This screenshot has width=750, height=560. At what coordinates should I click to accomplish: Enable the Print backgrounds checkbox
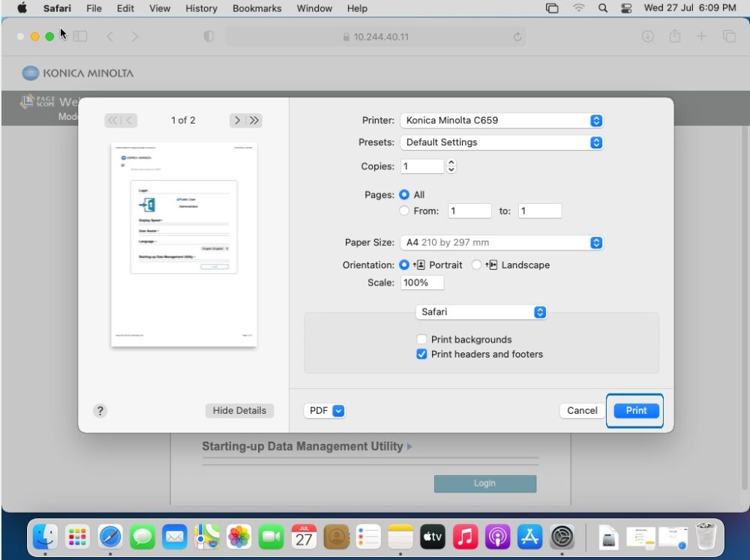(x=421, y=339)
